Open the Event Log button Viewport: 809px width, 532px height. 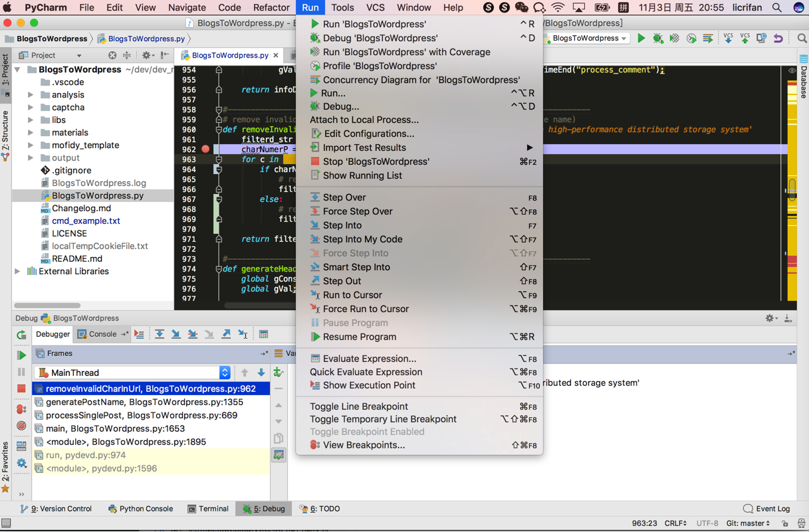tap(766, 509)
